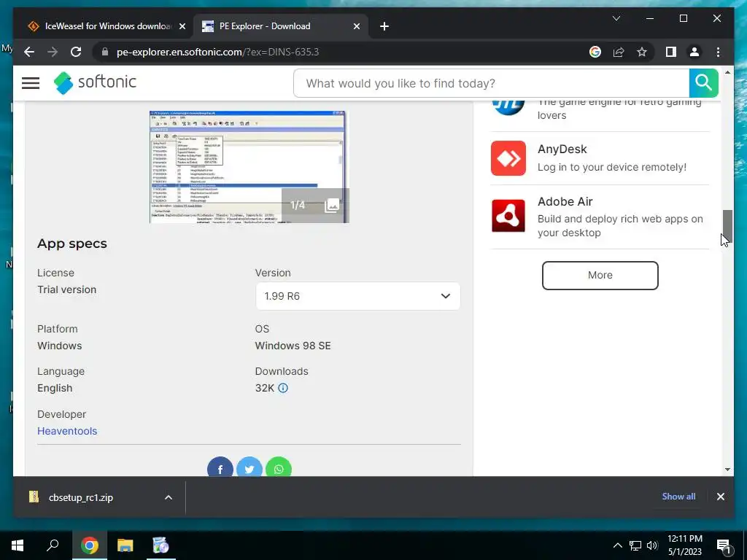The image size is (747, 560).
Task: Click the More button
Action: pos(600,275)
